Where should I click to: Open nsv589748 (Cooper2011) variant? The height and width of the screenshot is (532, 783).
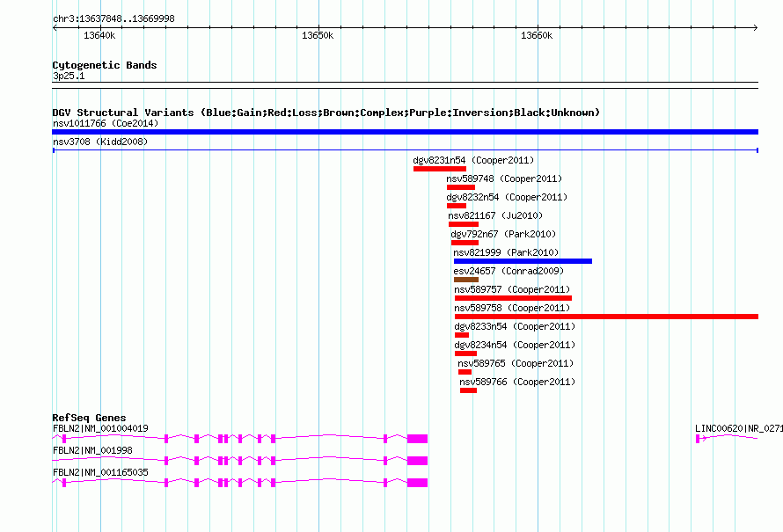504,179
